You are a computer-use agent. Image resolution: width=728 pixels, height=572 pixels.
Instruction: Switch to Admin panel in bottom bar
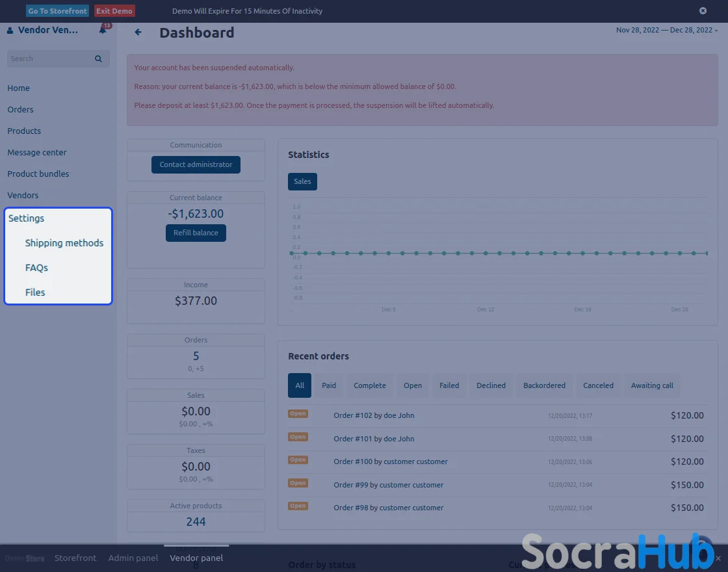point(133,558)
